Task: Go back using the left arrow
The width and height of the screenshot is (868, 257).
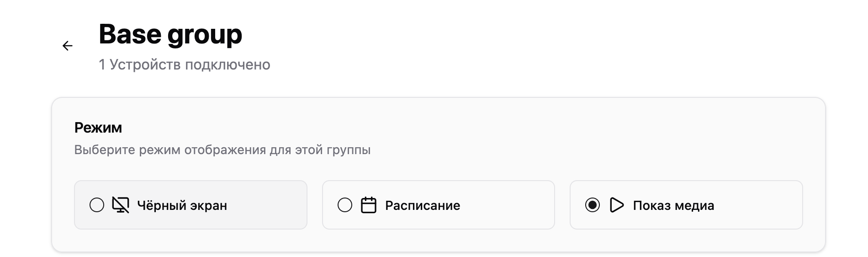Action: 67,46
